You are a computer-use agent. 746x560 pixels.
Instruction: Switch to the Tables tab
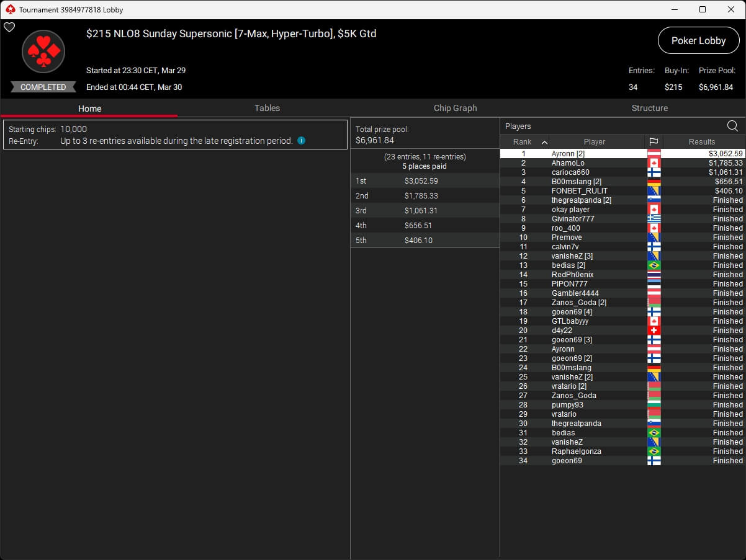267,108
